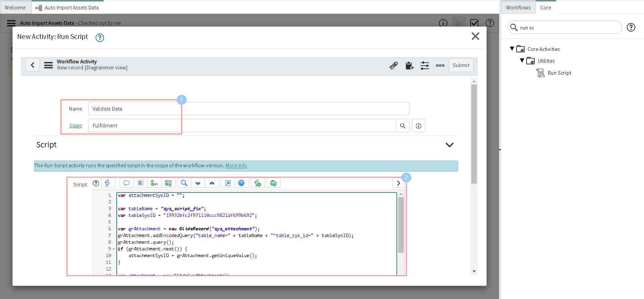Click the workflow validate checkmark icon
Image resolution: width=644 pixels, height=299 pixels.
click(474, 23)
